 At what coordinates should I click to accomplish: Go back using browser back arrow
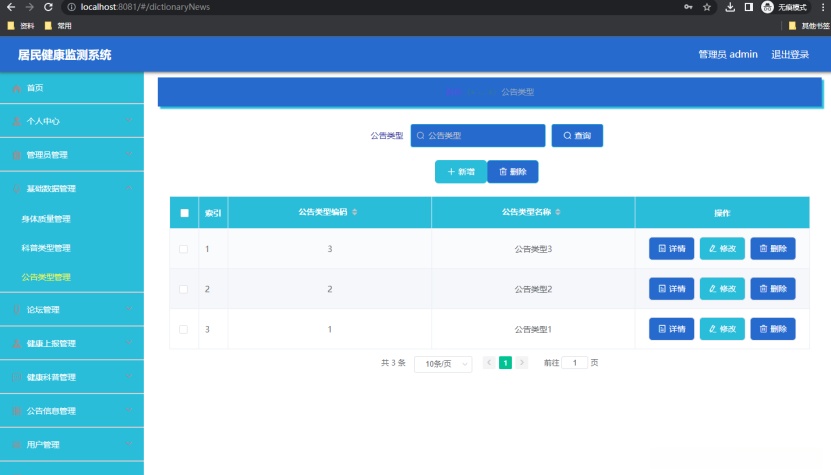click(11, 7)
